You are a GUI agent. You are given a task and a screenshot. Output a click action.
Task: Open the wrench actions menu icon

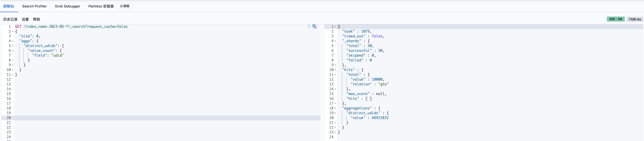click(315, 26)
